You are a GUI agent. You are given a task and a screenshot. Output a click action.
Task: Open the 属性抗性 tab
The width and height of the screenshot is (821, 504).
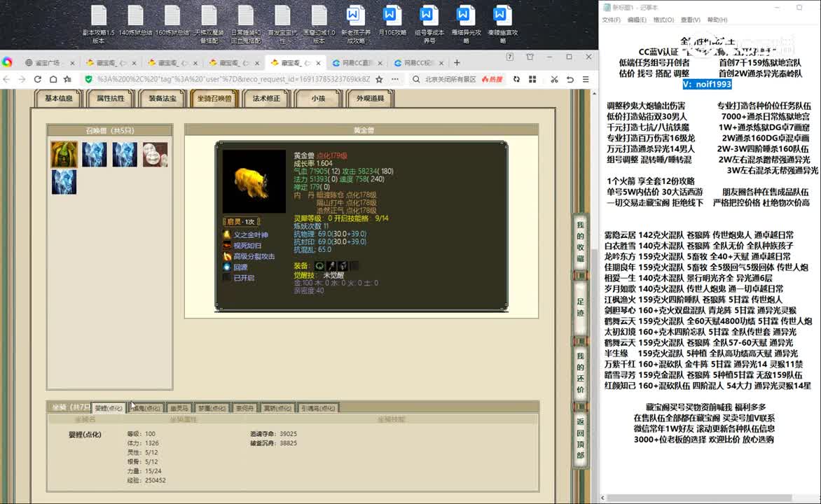coord(111,99)
